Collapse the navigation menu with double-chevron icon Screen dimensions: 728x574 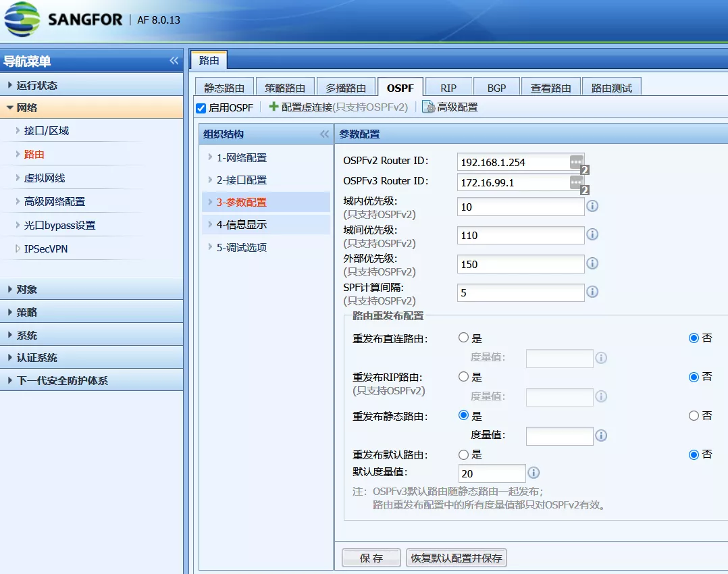click(174, 61)
